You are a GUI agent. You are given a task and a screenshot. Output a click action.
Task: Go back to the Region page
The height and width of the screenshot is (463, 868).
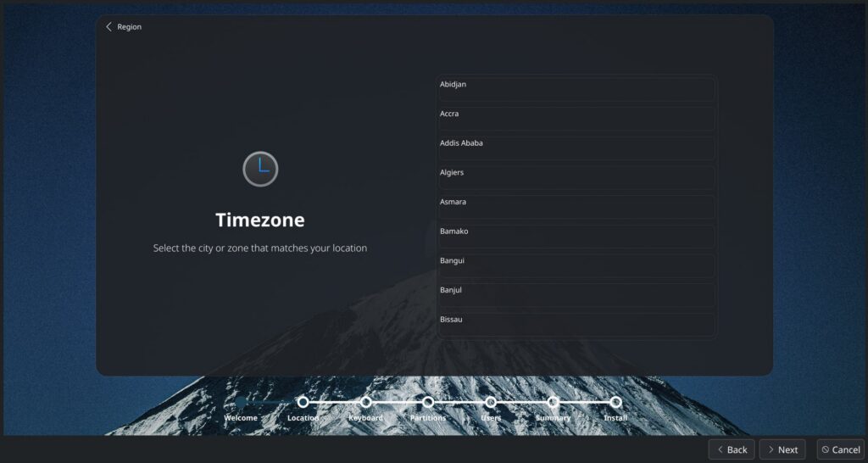(x=124, y=26)
